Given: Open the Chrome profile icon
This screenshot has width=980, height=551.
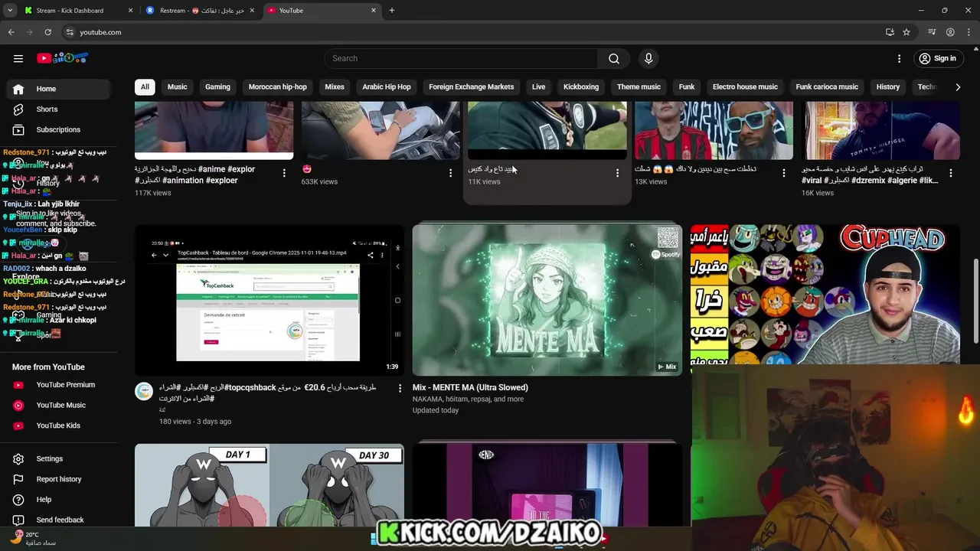Looking at the screenshot, I should click(x=950, y=32).
